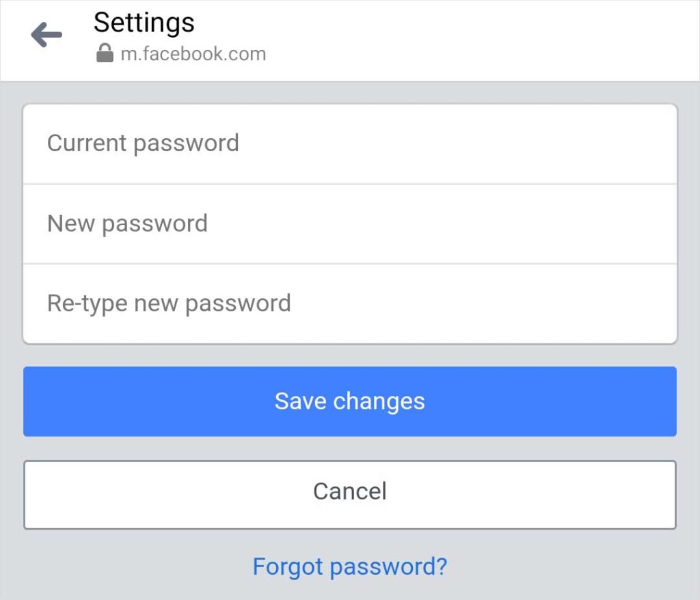Tap Forgot password to recover account
Viewport: 700px width, 600px height.
tap(349, 566)
